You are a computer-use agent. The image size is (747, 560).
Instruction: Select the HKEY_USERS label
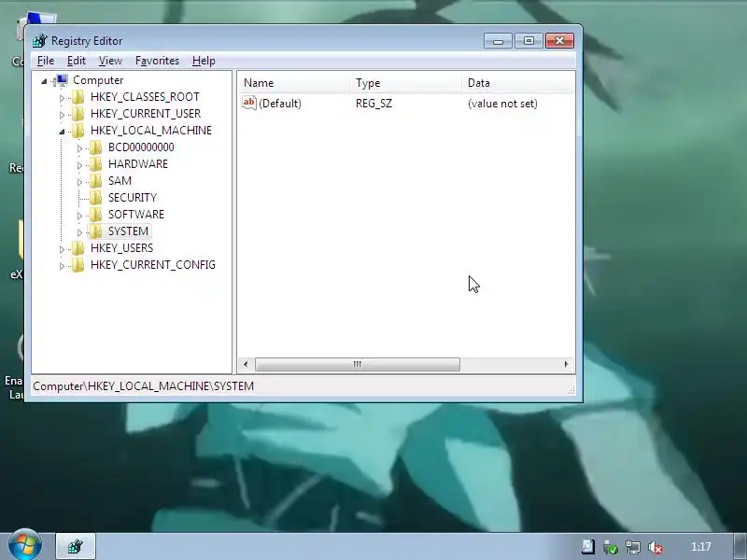click(x=122, y=248)
